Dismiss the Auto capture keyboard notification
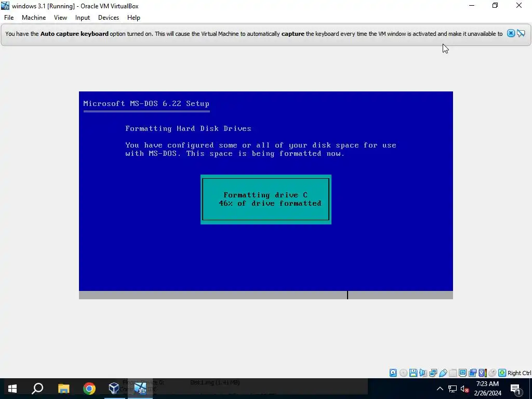The height and width of the screenshot is (399, 532). click(x=511, y=33)
